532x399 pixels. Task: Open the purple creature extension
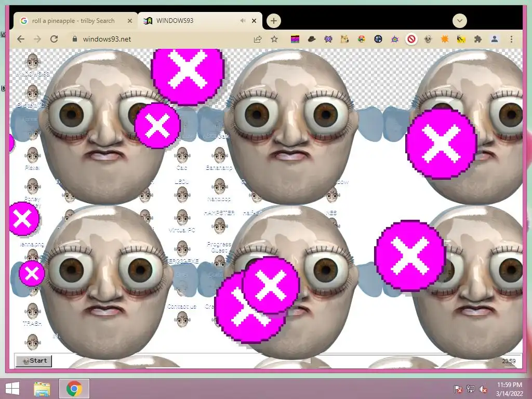[328, 39]
